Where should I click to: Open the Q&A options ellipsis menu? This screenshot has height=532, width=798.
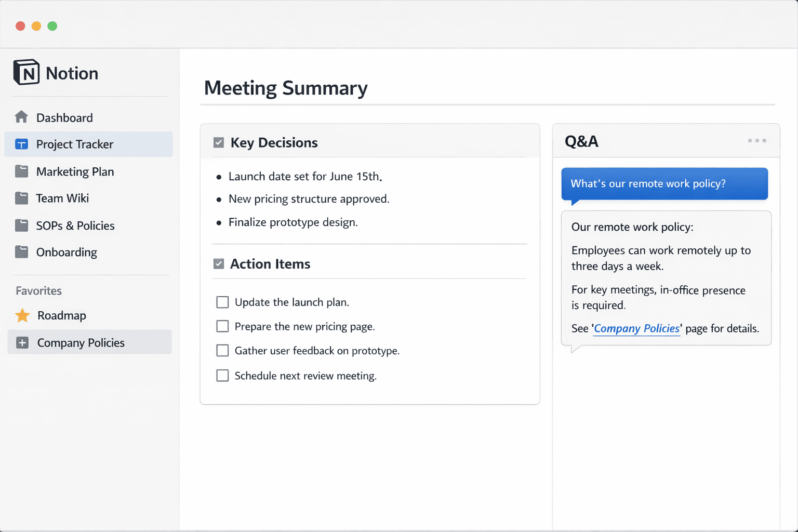pyautogui.click(x=756, y=140)
